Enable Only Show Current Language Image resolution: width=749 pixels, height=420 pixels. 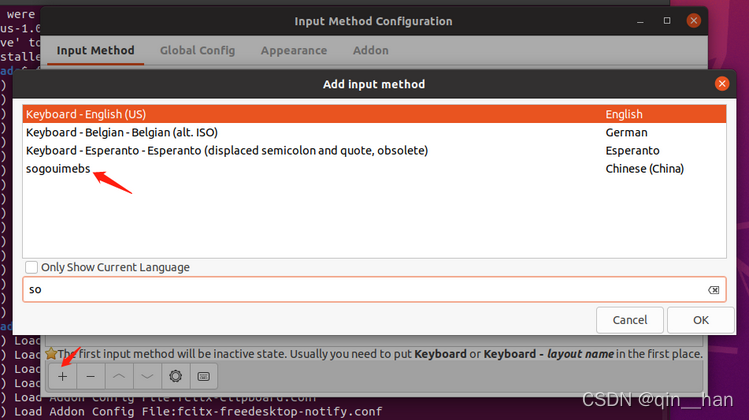pos(32,267)
